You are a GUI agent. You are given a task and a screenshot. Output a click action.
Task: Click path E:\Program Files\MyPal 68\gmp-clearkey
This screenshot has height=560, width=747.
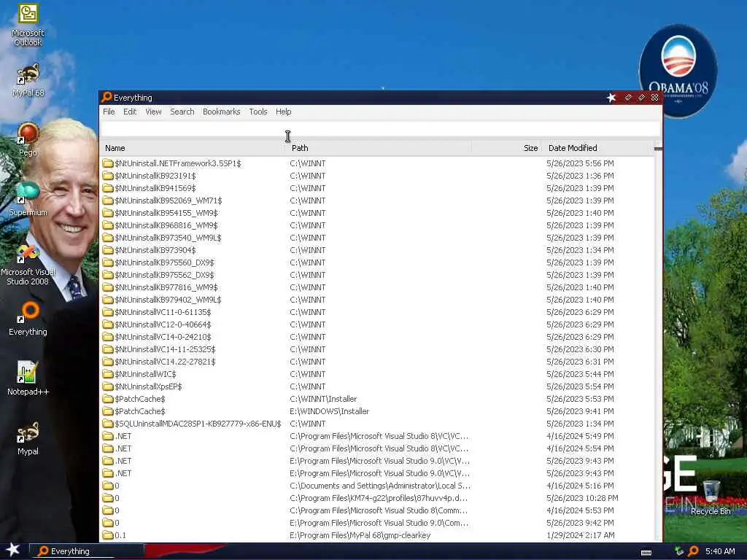(x=360, y=535)
